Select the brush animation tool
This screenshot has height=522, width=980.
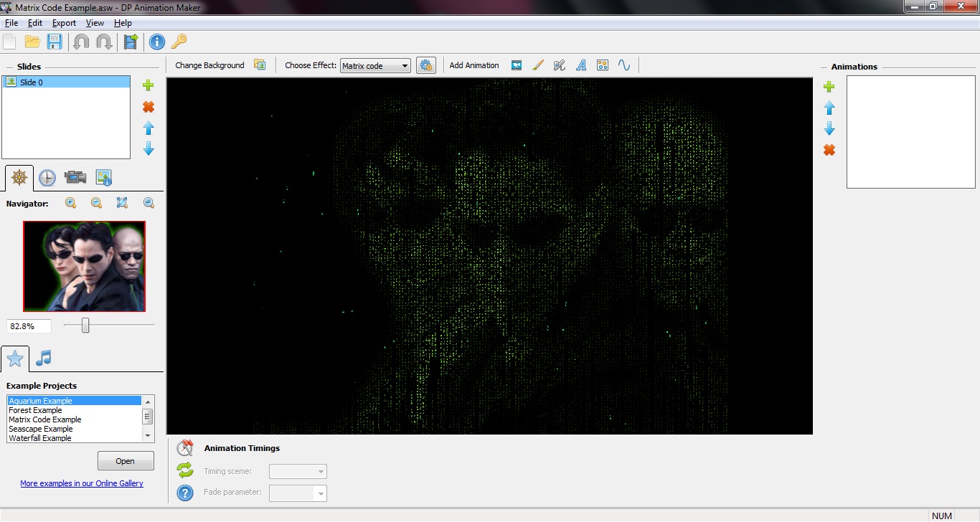pyautogui.click(x=538, y=65)
